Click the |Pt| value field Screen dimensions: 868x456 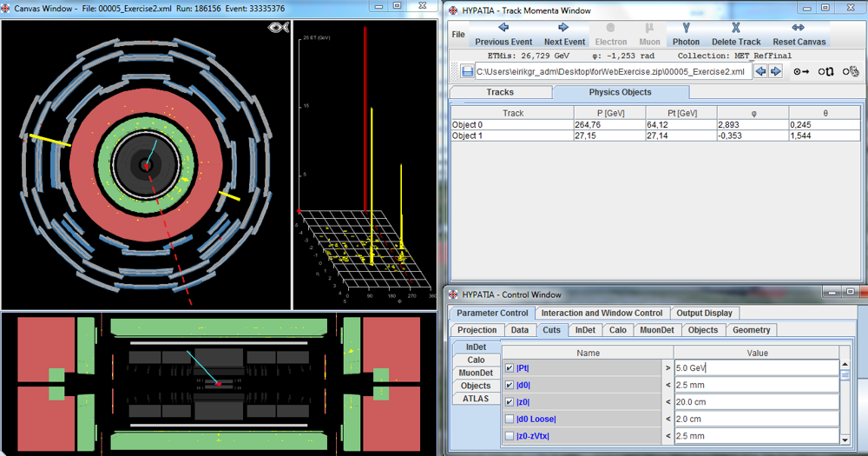755,367
